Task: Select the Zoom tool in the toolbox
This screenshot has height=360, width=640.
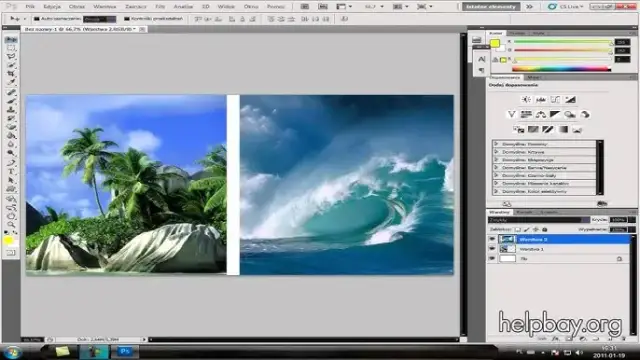Action: click(11, 224)
